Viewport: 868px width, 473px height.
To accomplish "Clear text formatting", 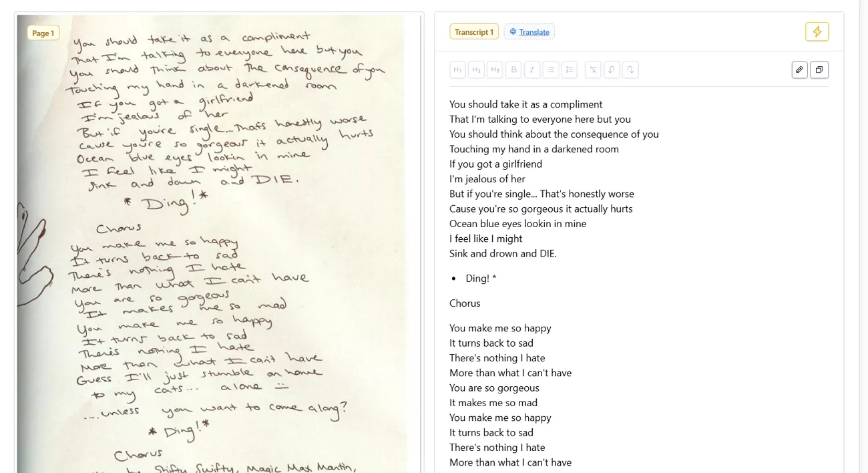I will [593, 69].
